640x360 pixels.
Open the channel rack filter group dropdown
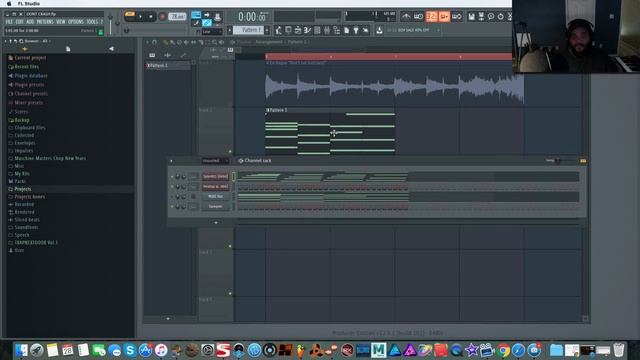tap(216, 161)
